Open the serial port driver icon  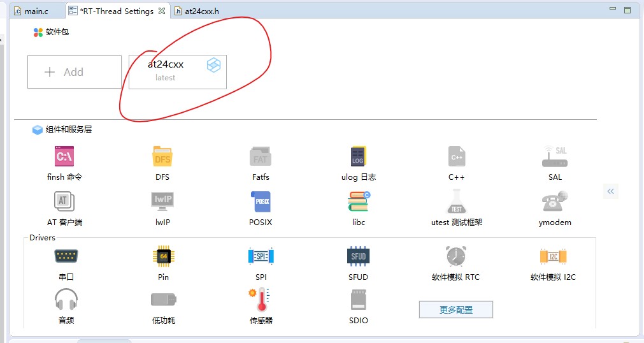click(x=66, y=256)
